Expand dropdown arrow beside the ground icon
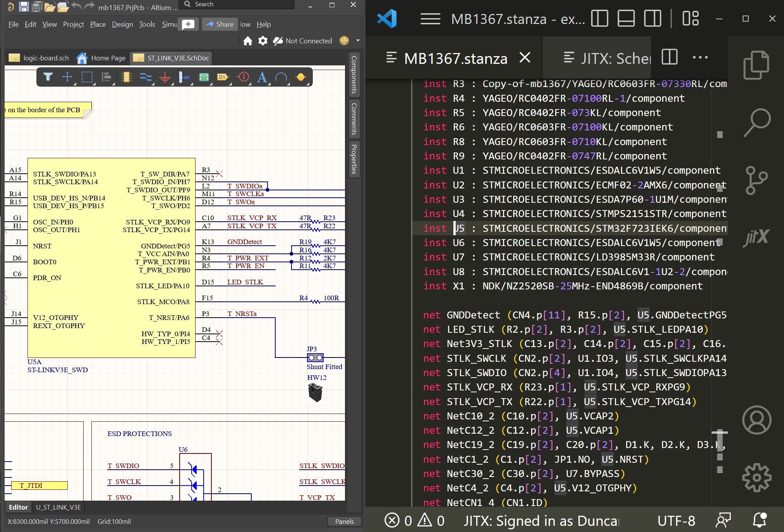Image resolution: width=784 pixels, height=532 pixels. (358, 41)
